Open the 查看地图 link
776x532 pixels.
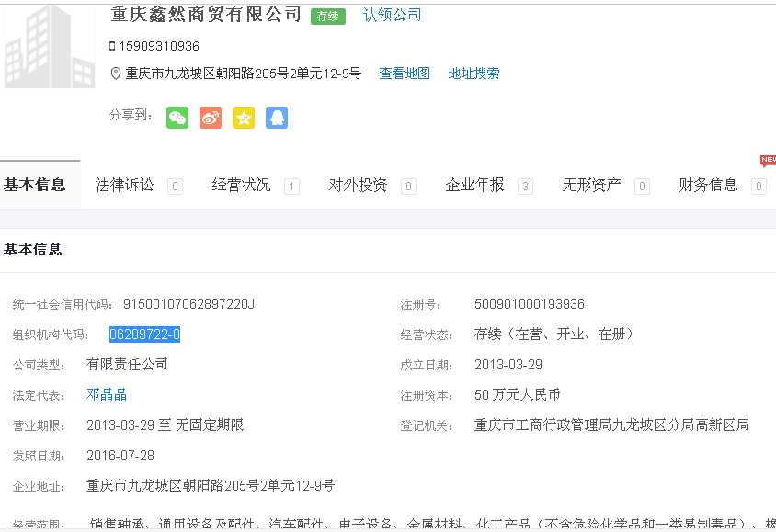pyautogui.click(x=405, y=74)
